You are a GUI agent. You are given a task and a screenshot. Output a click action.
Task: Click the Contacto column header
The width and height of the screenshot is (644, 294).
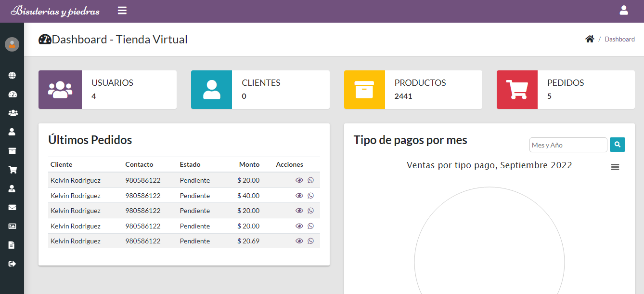[139, 164]
